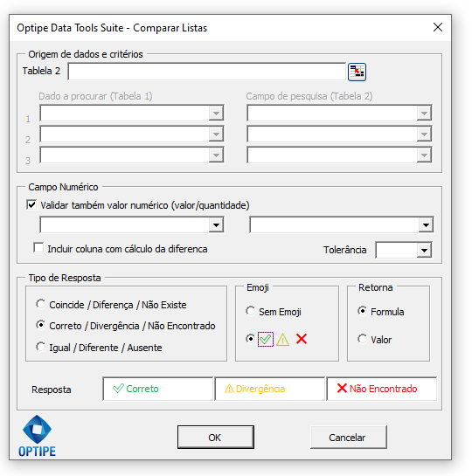
Task: Select Coincide / Diferença / Não Existe option
Action: pos(41,304)
